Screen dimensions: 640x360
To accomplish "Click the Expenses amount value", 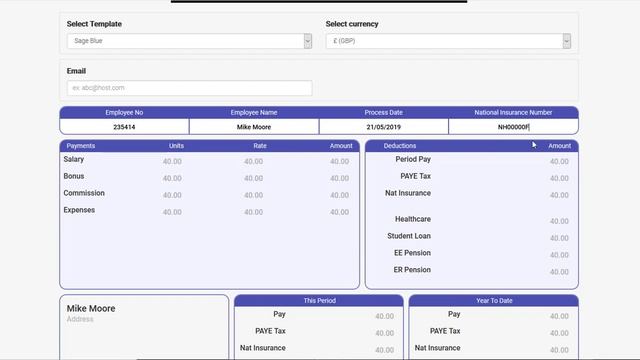I will (x=340, y=212).
